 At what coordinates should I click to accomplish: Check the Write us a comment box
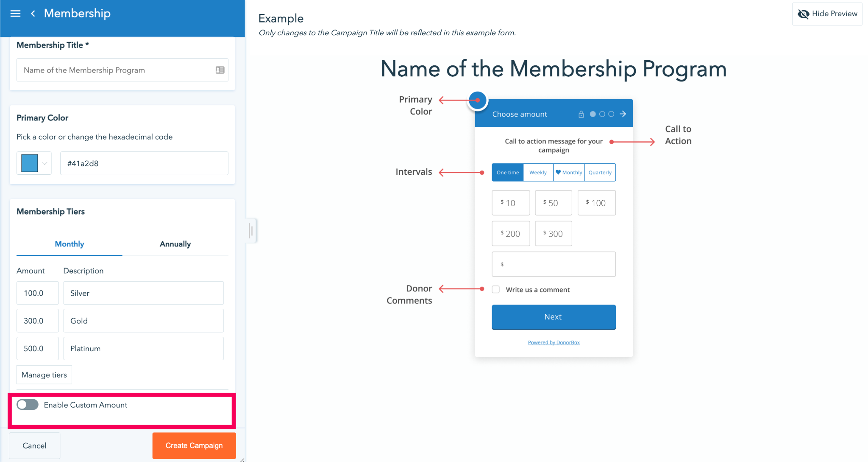click(x=496, y=290)
